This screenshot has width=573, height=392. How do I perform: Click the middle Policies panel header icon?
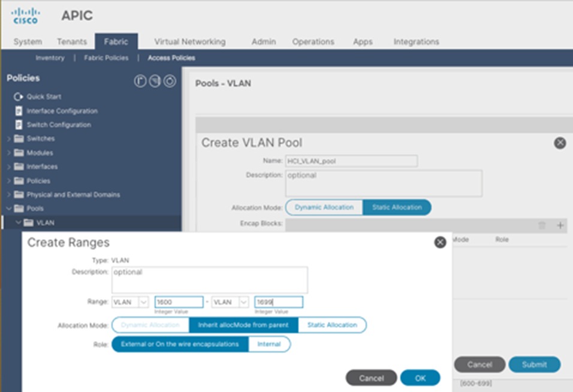[x=155, y=81]
